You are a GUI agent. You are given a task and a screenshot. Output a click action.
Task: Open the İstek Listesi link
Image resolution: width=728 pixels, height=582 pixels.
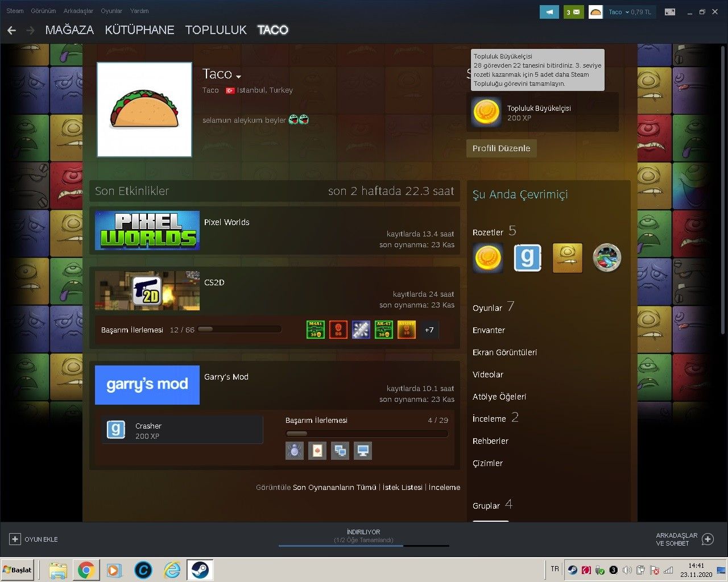(403, 488)
